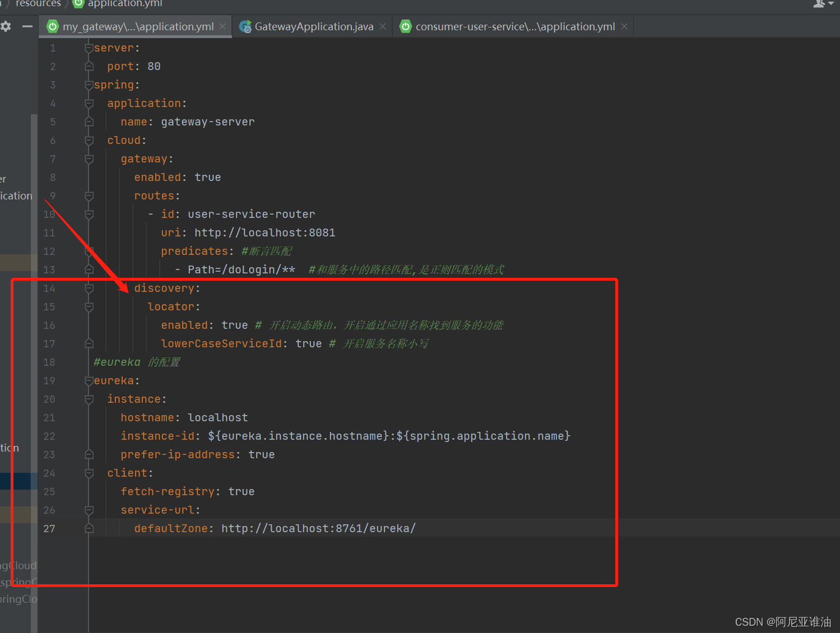Place cursor on port: 80 value
This screenshot has height=633, width=840.
pyautogui.click(x=154, y=67)
